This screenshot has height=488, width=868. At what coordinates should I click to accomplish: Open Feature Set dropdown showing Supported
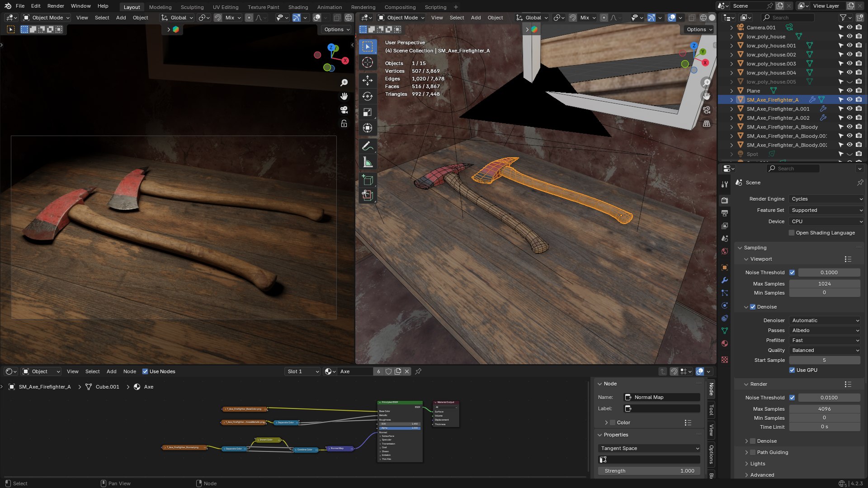point(826,210)
